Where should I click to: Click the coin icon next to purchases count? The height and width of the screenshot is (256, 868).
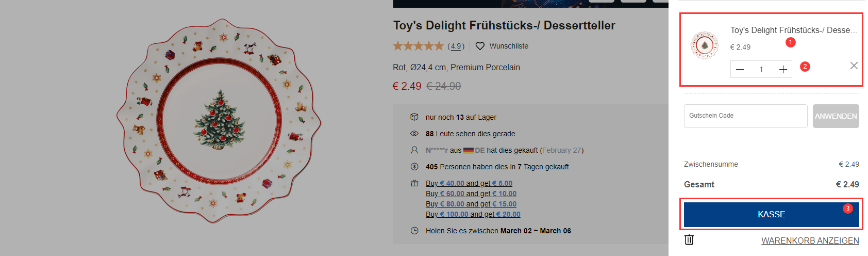click(x=414, y=167)
